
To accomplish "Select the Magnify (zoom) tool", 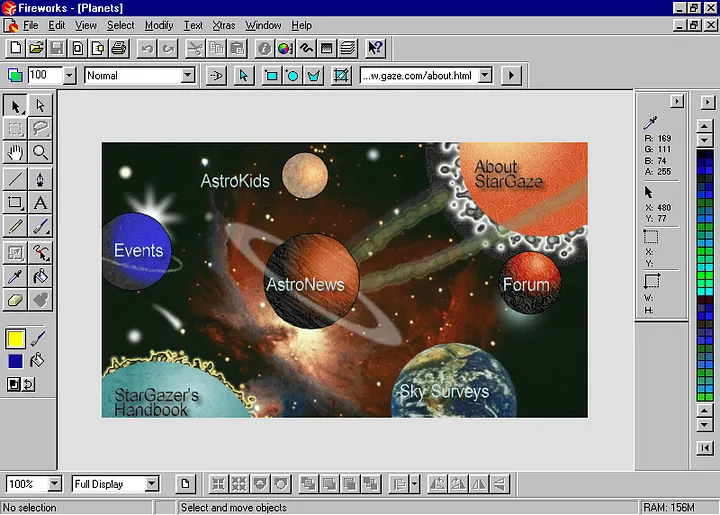I will [41, 152].
